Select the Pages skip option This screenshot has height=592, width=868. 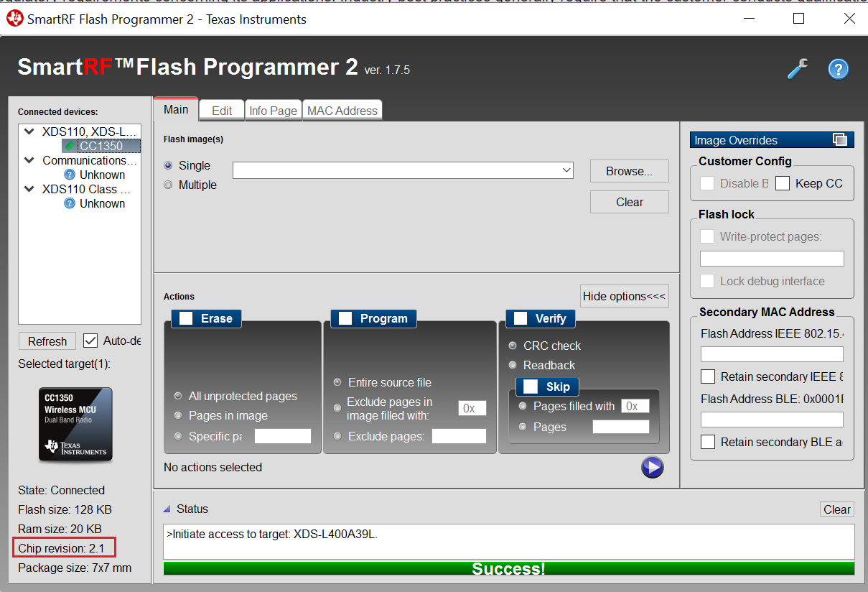(522, 427)
